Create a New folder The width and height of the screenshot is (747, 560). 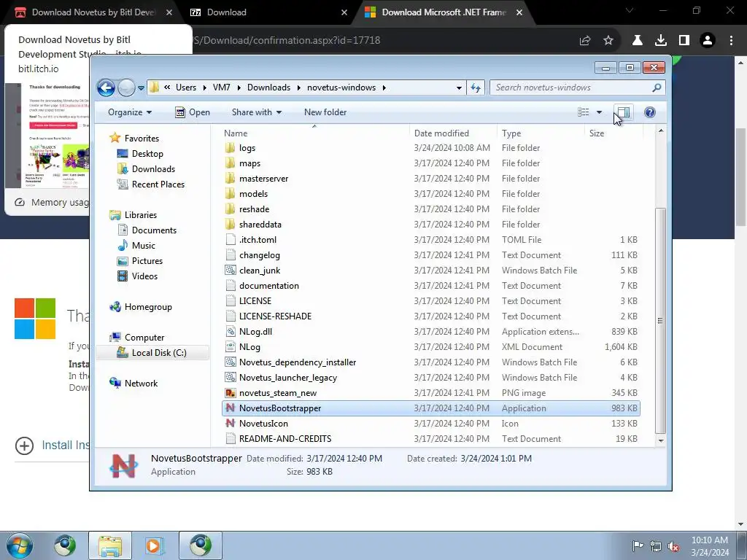pos(325,112)
